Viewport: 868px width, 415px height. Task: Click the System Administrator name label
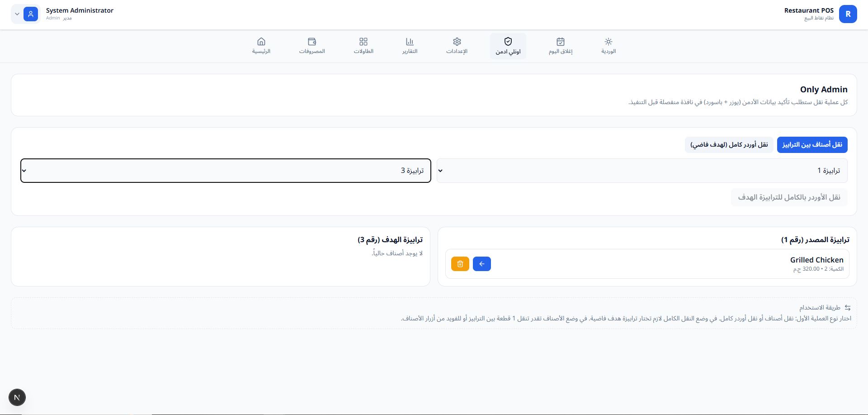80,10
